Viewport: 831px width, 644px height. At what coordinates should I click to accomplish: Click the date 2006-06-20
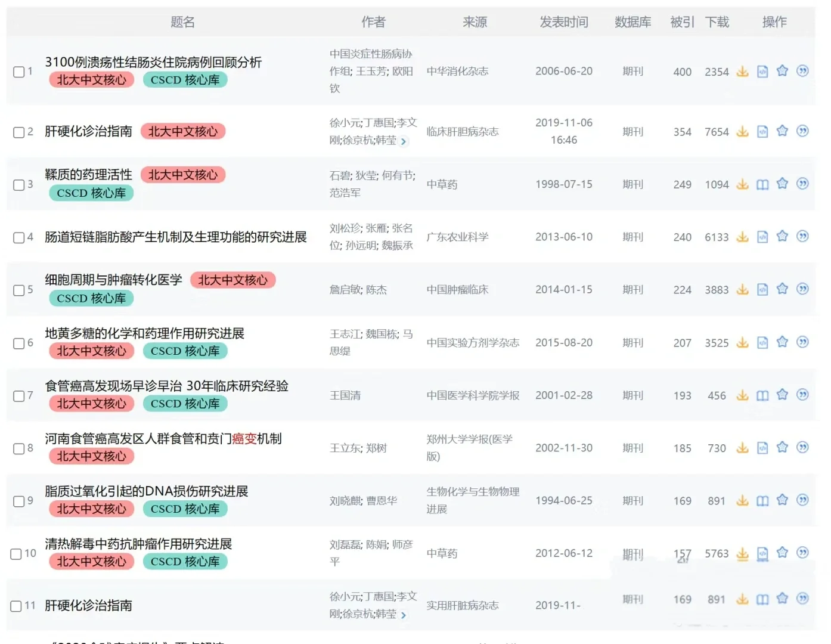564,71
